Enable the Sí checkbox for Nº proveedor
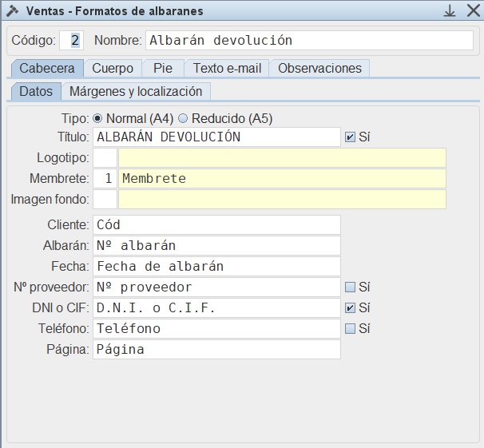The height and width of the screenshot is (448, 484). click(350, 287)
